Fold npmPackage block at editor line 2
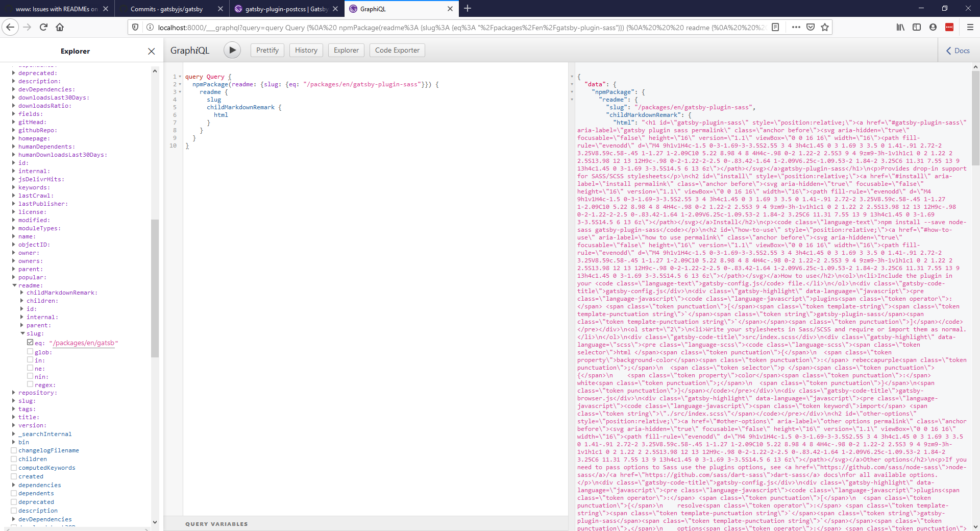Screen dimensions: 980x531 click(180, 84)
